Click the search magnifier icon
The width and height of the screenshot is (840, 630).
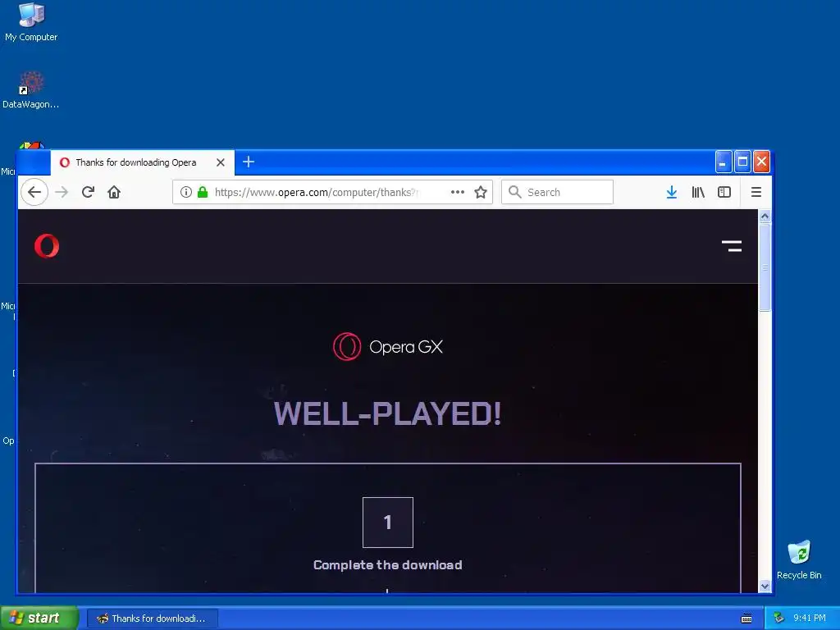515,192
